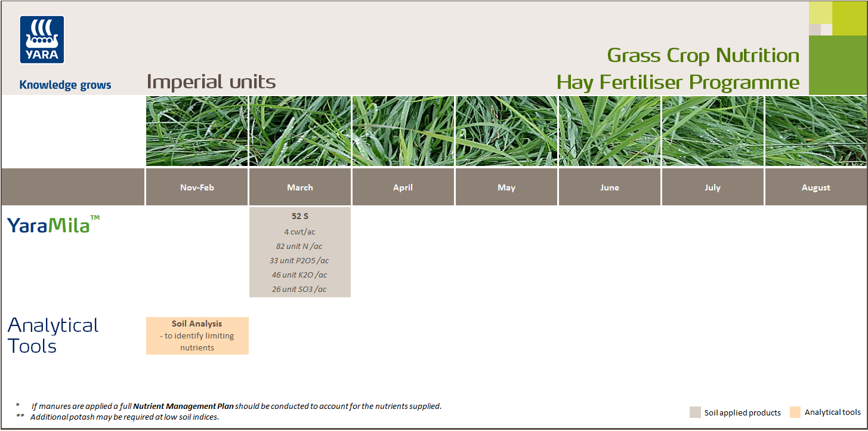Screen dimensions: 868x431
Task: Select the grass thumbnail above June
Action: click(609, 130)
